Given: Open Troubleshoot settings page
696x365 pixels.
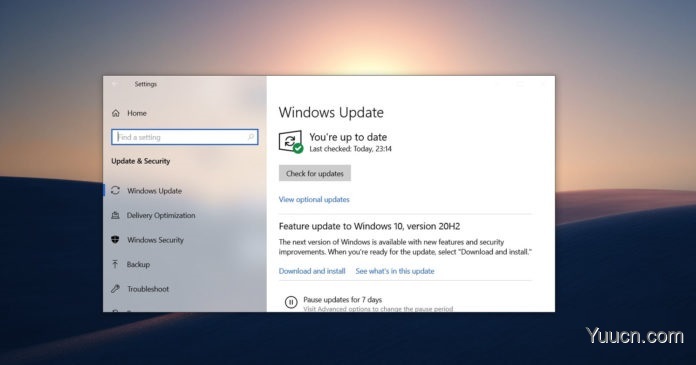Looking at the screenshot, I should (148, 289).
